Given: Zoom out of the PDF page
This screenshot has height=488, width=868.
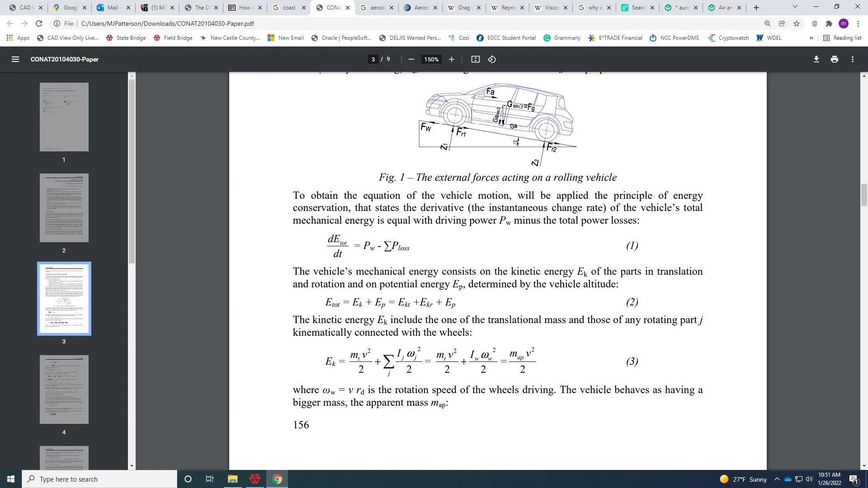Looking at the screenshot, I should (x=411, y=59).
